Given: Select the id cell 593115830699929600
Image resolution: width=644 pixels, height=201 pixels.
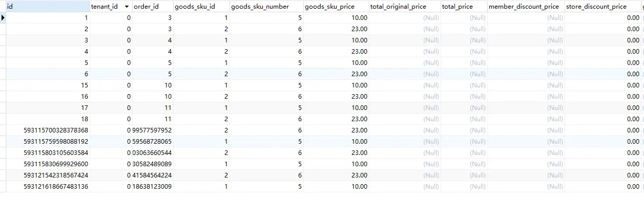Looking at the screenshot, I should (48, 164).
